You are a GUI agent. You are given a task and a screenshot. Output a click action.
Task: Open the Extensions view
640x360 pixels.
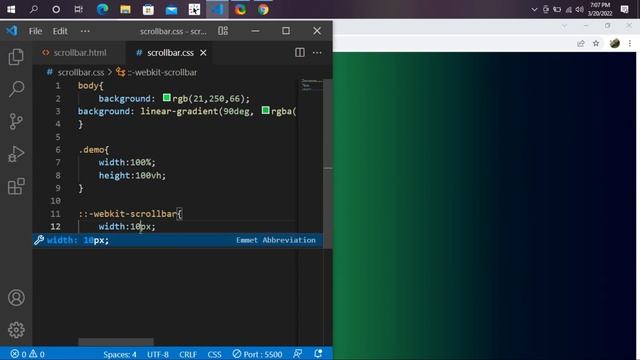pos(16,187)
